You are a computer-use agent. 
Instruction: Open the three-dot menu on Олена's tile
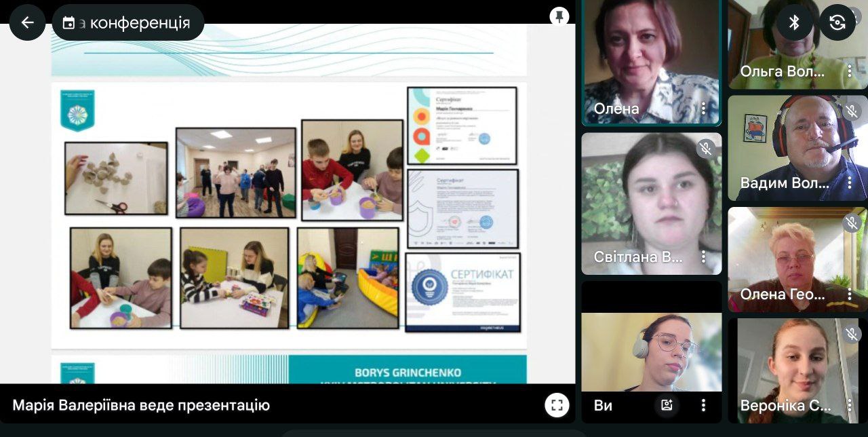703,109
